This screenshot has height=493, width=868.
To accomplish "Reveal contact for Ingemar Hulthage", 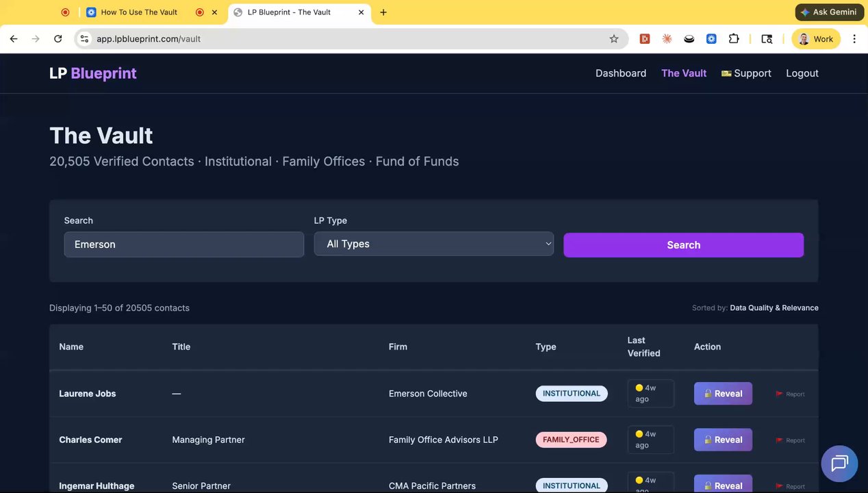I will tap(723, 484).
